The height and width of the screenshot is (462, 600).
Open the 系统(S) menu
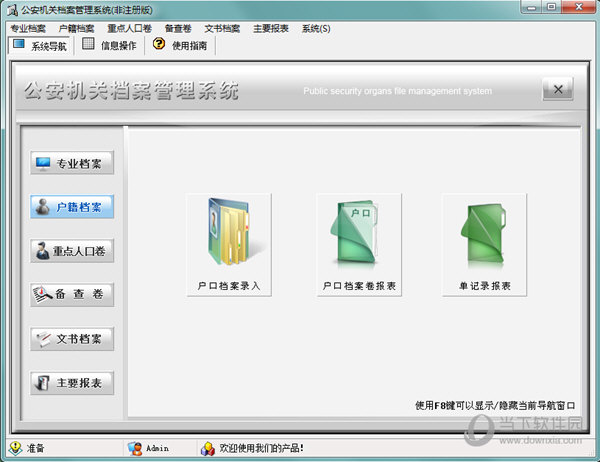(316, 28)
